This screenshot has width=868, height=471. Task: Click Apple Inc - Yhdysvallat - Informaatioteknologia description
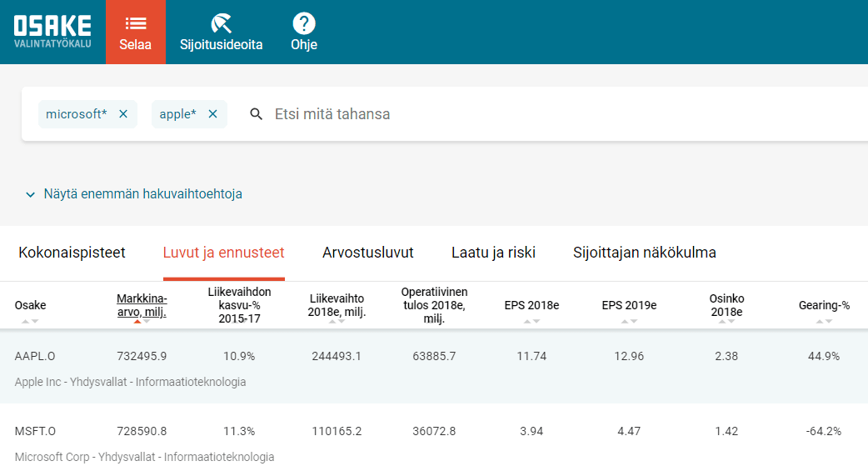coord(130,382)
